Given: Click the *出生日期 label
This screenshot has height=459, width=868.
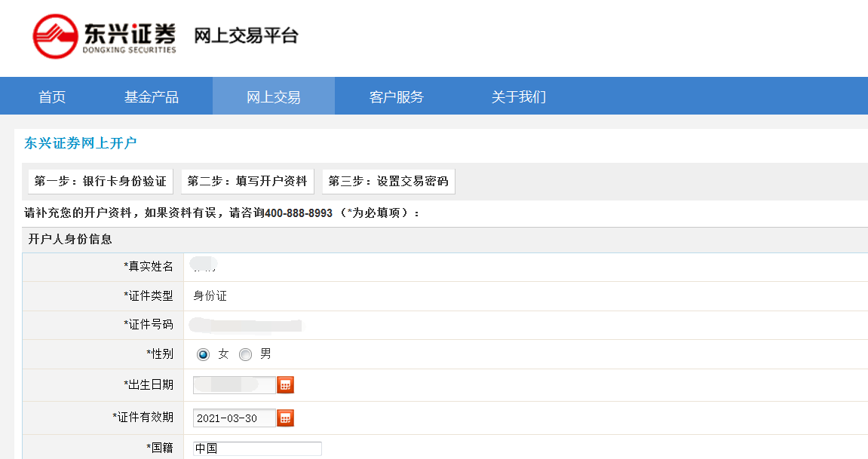Looking at the screenshot, I should click(x=149, y=385).
